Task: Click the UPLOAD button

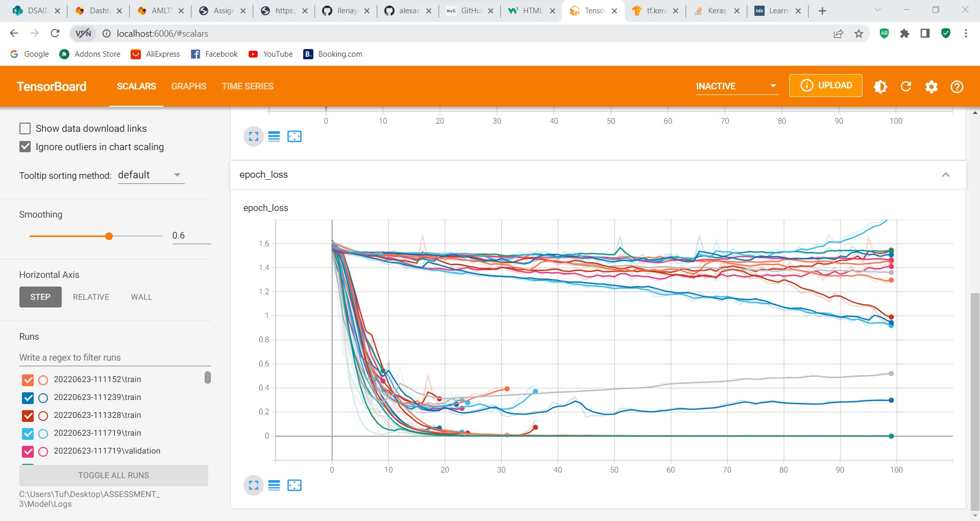Action: click(x=826, y=85)
